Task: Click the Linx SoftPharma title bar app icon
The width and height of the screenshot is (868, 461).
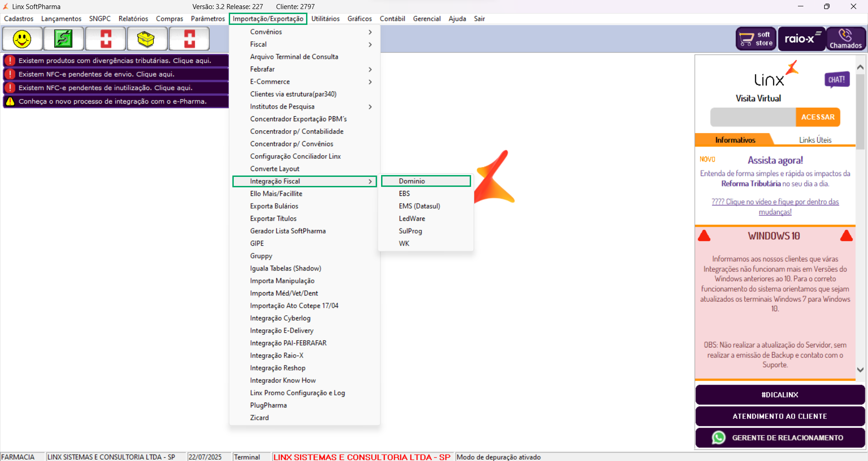Action: tap(6, 6)
